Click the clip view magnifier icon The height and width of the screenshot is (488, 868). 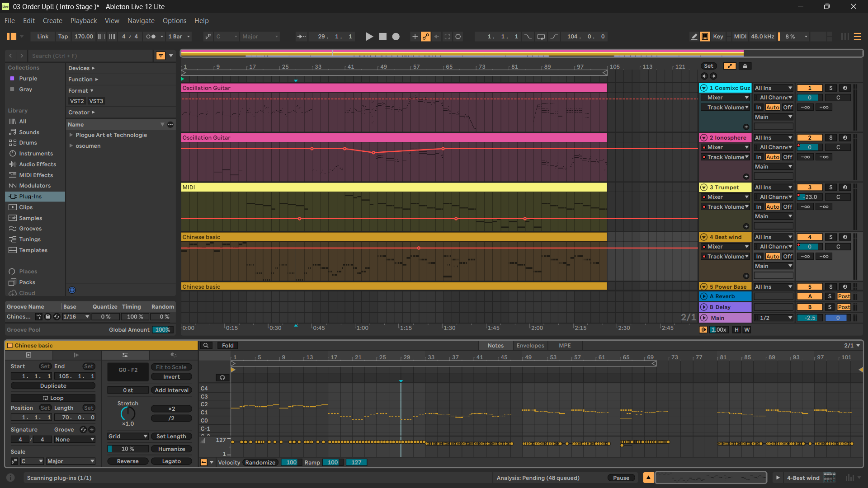[206, 346]
